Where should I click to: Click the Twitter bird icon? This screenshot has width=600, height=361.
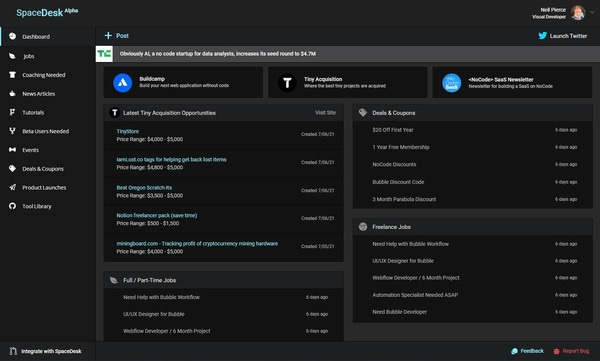tap(542, 36)
